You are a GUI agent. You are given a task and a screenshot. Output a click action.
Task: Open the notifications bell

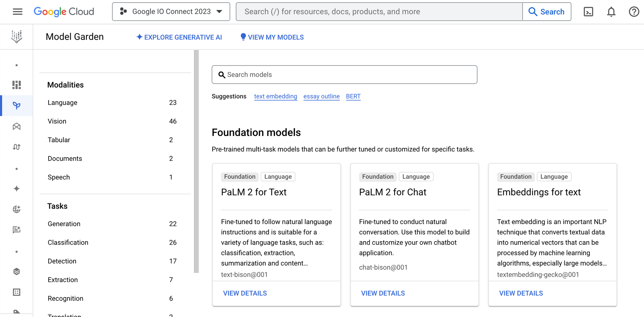(611, 12)
